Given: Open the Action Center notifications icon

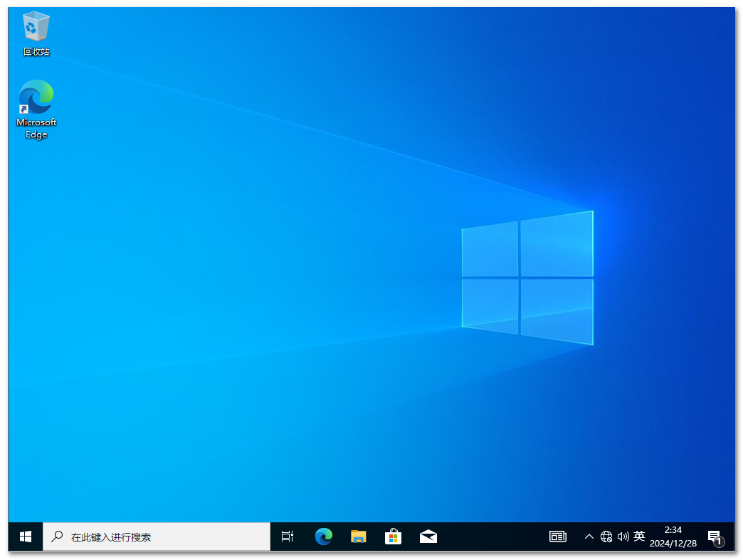Looking at the screenshot, I should [x=715, y=537].
